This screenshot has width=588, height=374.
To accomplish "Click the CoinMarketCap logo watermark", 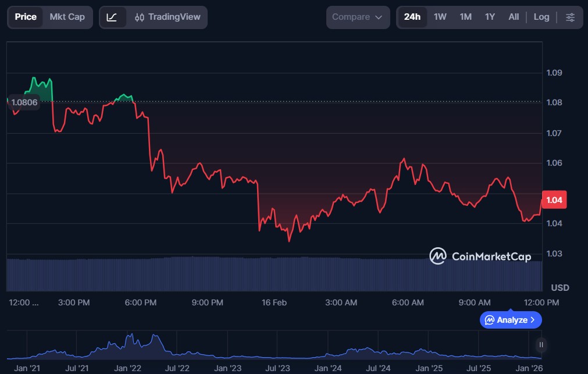I will (x=480, y=256).
